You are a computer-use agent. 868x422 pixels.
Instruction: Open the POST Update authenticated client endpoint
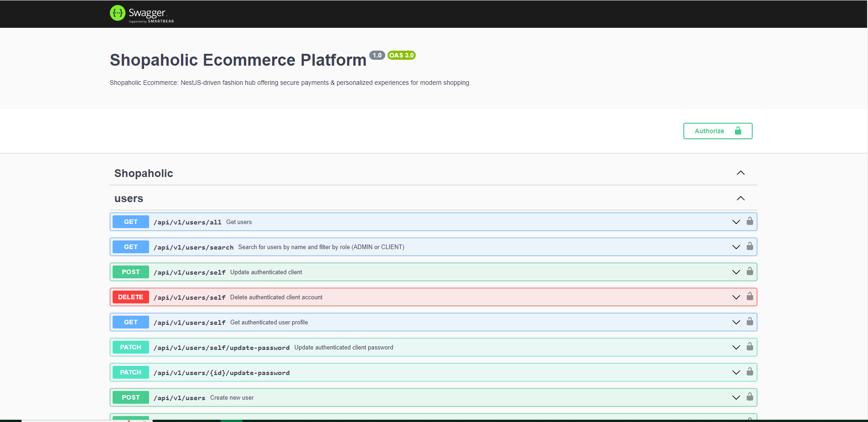tap(433, 272)
